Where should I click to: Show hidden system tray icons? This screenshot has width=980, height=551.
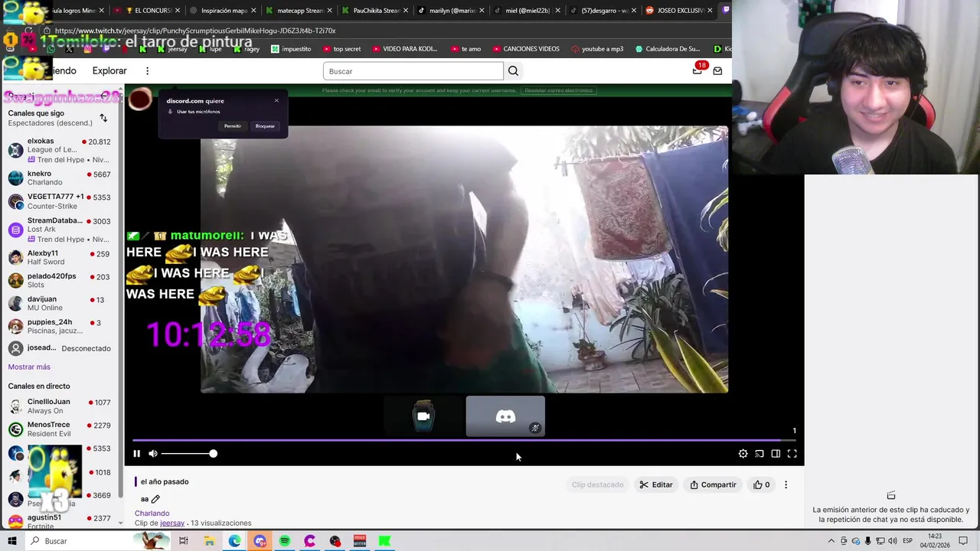point(831,541)
